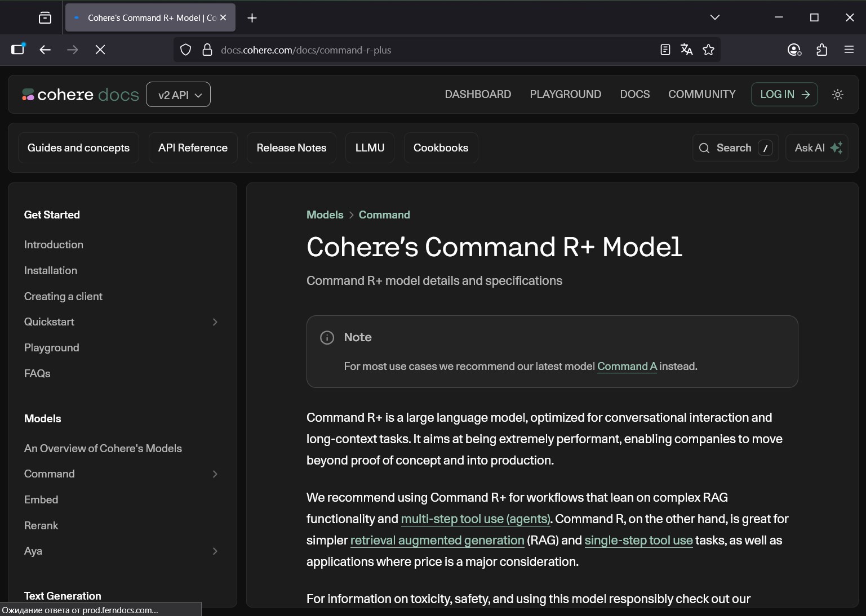This screenshot has height=616, width=866.
Task: Bookmark this page with star icon
Action: point(709,50)
